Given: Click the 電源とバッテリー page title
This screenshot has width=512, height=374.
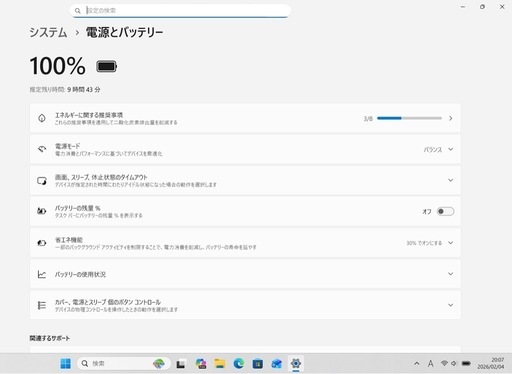Looking at the screenshot, I should click(x=125, y=32).
